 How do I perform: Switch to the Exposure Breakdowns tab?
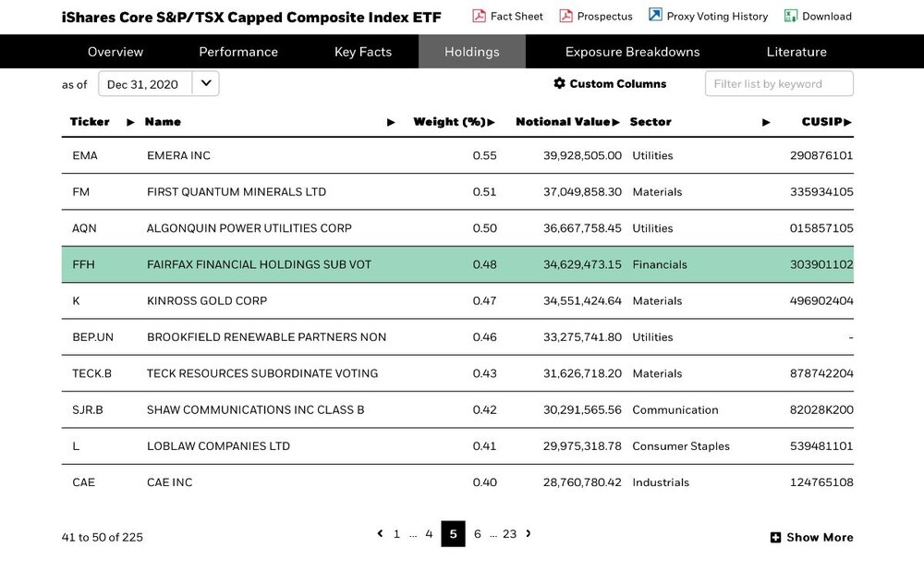[632, 52]
